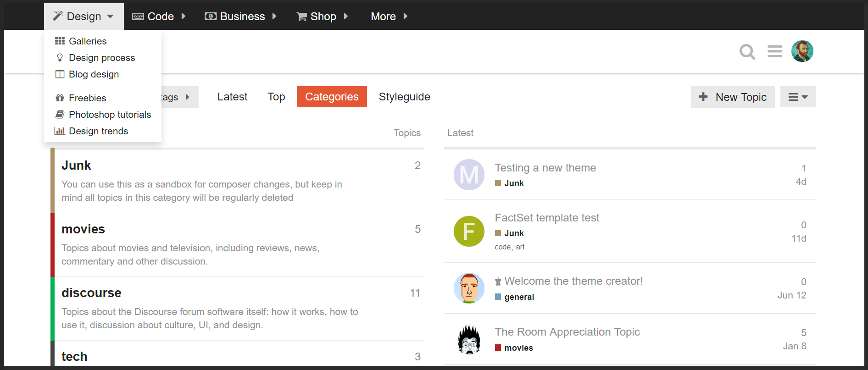This screenshot has height=370, width=868.
Task: Click the Design trends chart icon
Action: point(60,131)
